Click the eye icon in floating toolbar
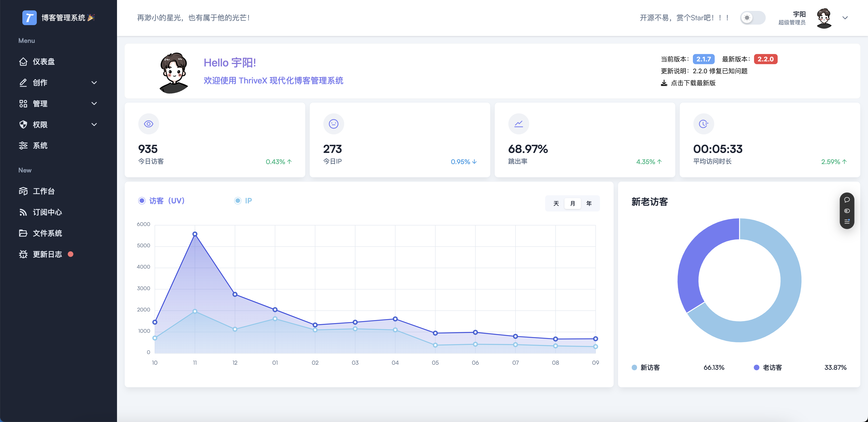Viewport: 868px width, 422px height. pyautogui.click(x=847, y=211)
